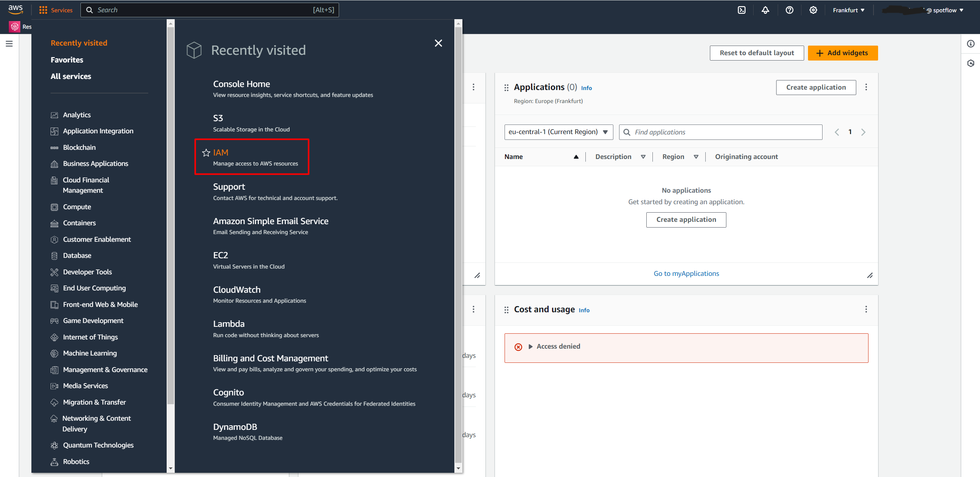The width and height of the screenshot is (980, 477).
Task: Open the Management & Governance category
Action: tap(105, 370)
